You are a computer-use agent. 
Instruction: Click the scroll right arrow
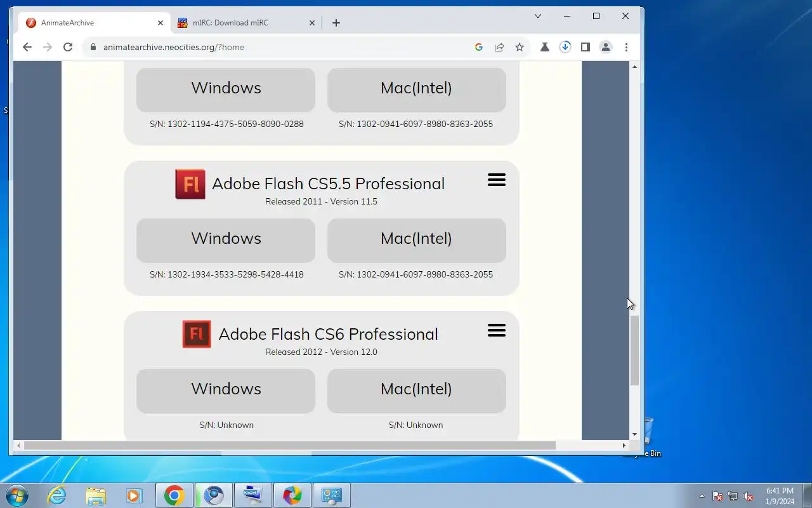pos(624,446)
